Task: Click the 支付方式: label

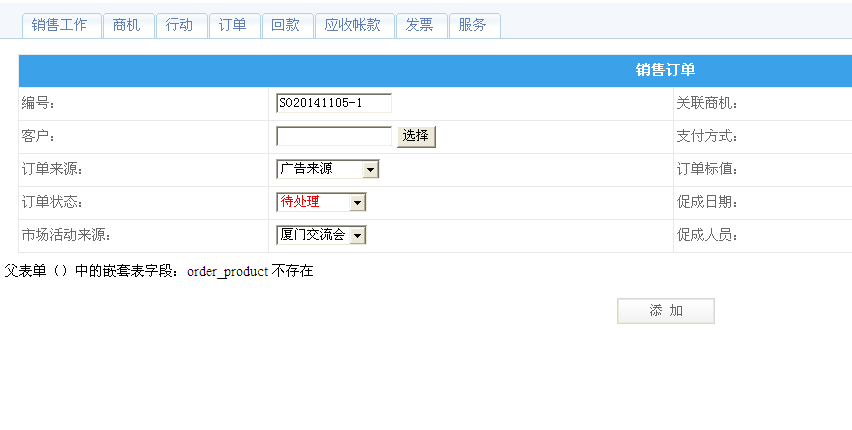Action: tap(707, 136)
